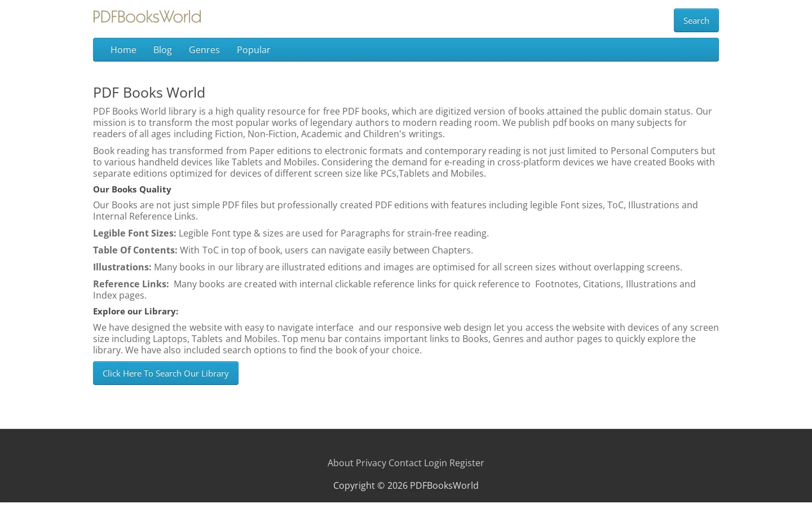Open the Blog menu item
The image size is (812, 508).
pos(162,50)
